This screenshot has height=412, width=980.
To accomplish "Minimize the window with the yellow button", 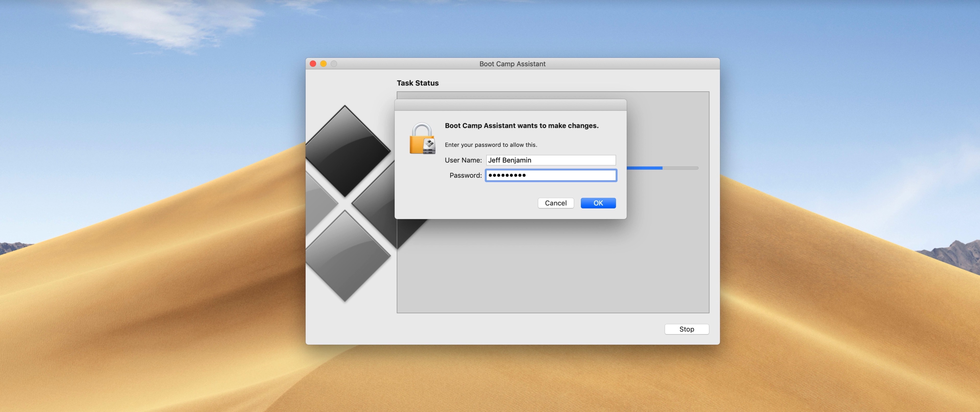I will click(x=323, y=64).
